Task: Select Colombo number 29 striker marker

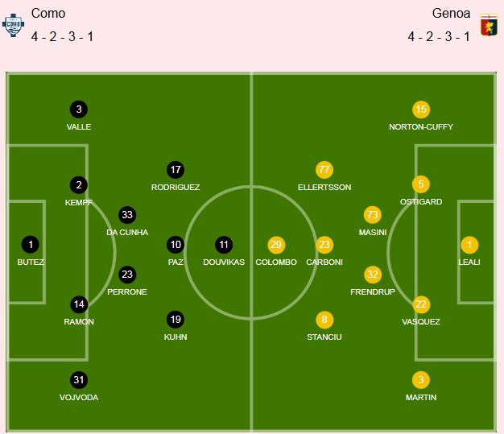Action: (276, 245)
